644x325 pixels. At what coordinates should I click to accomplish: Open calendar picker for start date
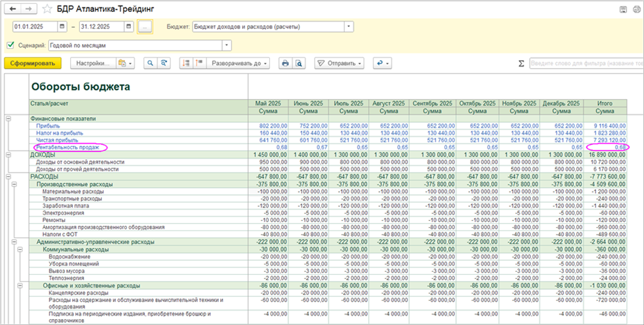tap(62, 26)
